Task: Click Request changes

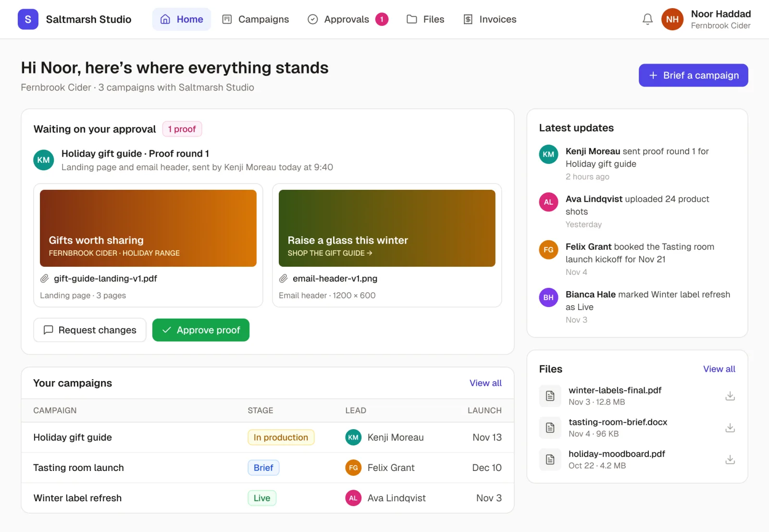Action: 90,330
